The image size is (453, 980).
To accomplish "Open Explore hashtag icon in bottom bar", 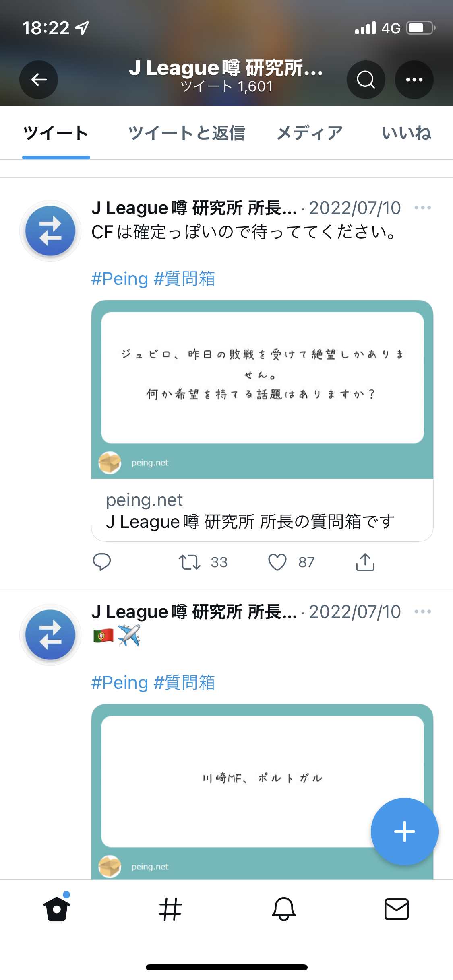I will pyautogui.click(x=170, y=909).
